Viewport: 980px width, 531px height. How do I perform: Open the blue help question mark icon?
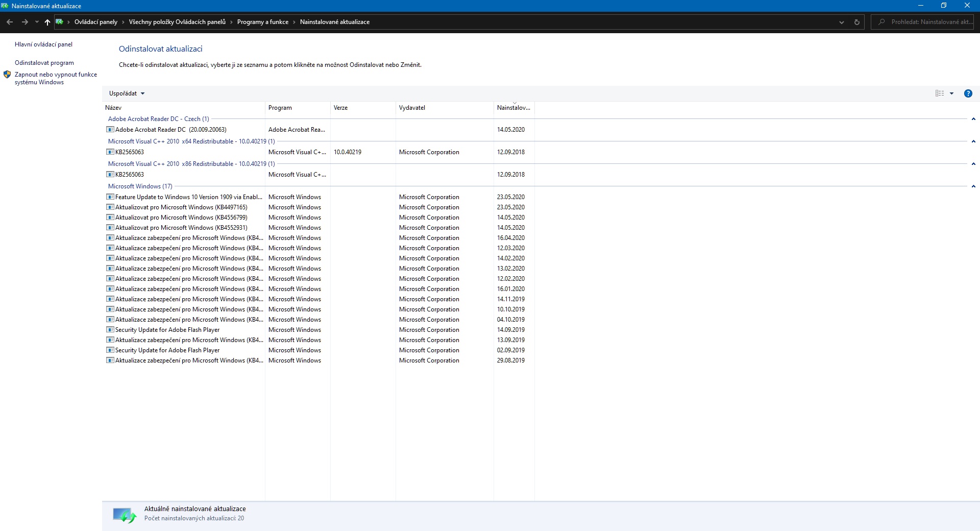click(x=968, y=93)
